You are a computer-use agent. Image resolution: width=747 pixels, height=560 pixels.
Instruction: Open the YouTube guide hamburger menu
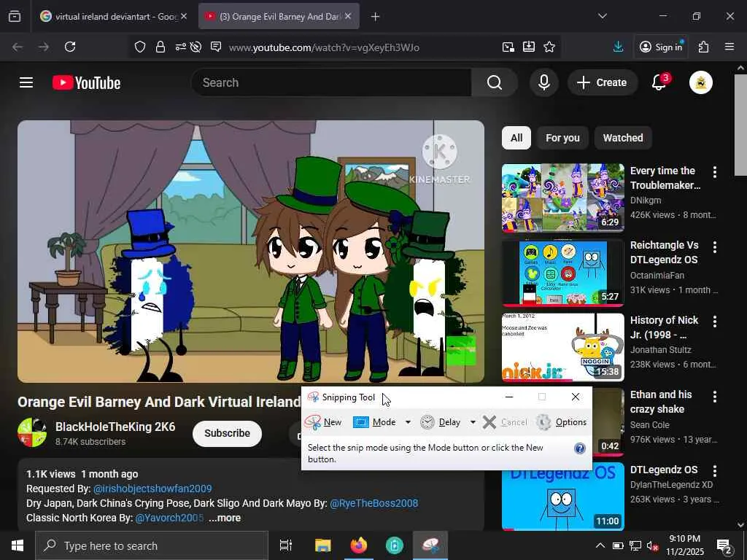[x=26, y=82]
